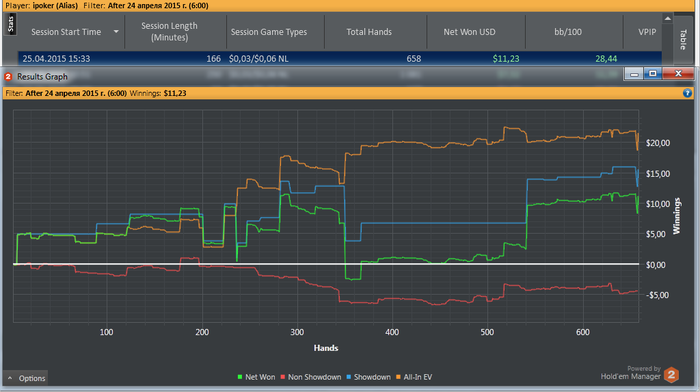The height and width of the screenshot is (392, 700).
Task: Click the 658 total hands cell
Action: [x=414, y=58]
